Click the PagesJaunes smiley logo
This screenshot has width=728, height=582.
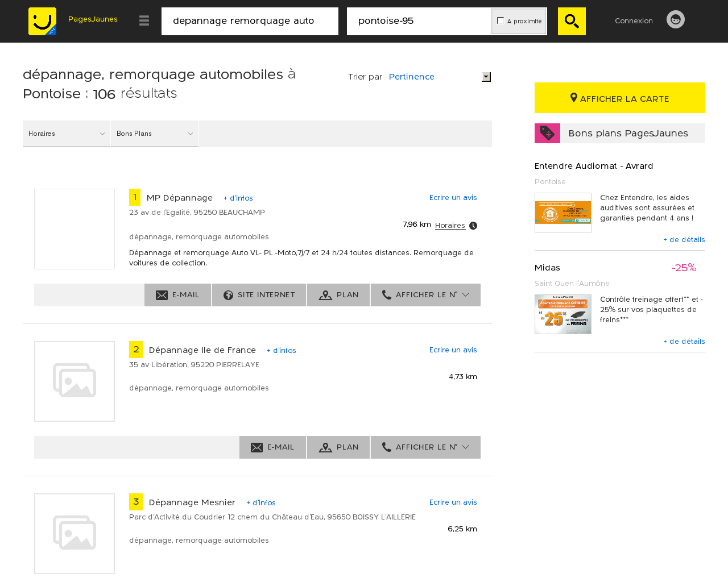[43, 21]
